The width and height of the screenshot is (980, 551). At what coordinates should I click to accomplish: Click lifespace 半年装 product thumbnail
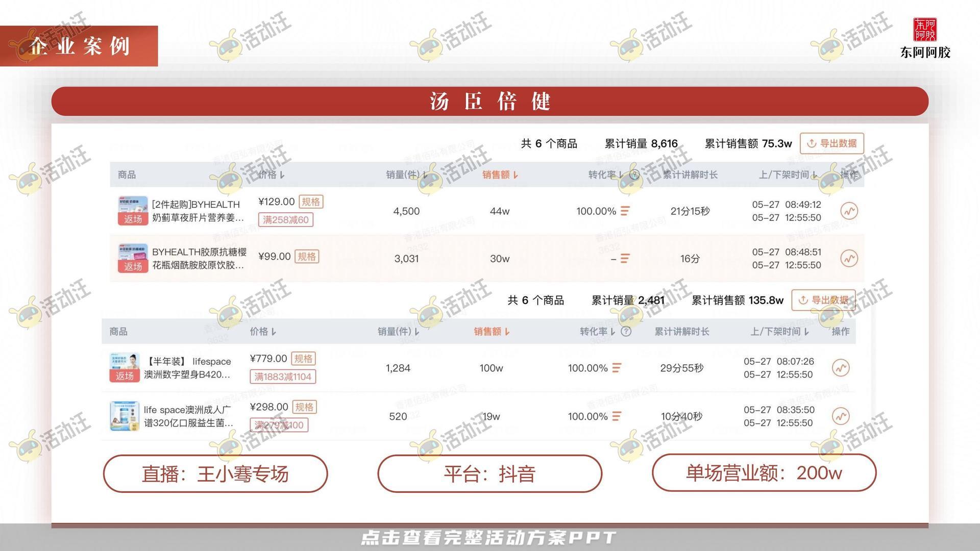tap(125, 367)
